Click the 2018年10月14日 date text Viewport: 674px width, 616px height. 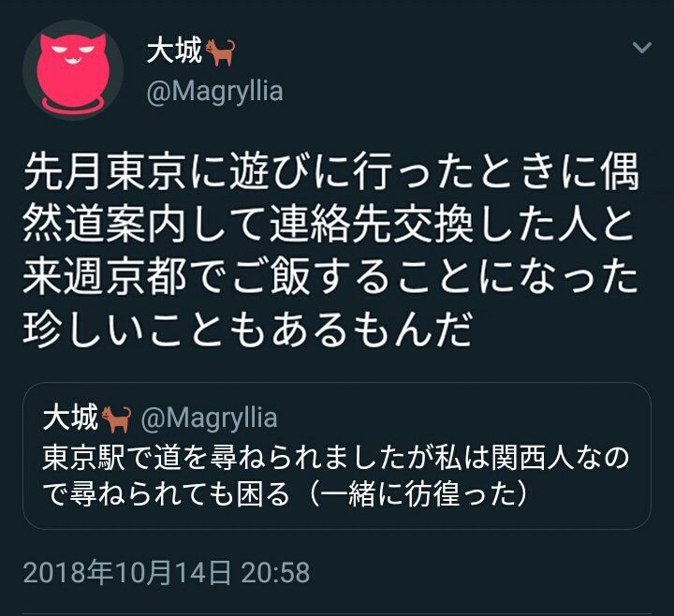126,572
